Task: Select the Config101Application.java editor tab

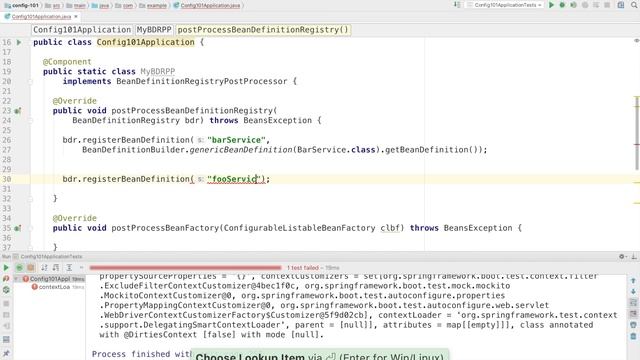Action: [41, 17]
